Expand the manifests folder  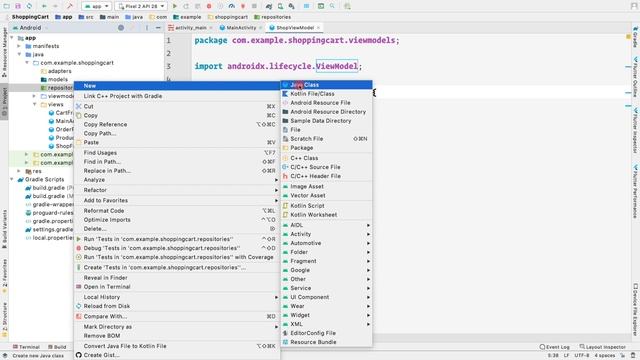19,46
